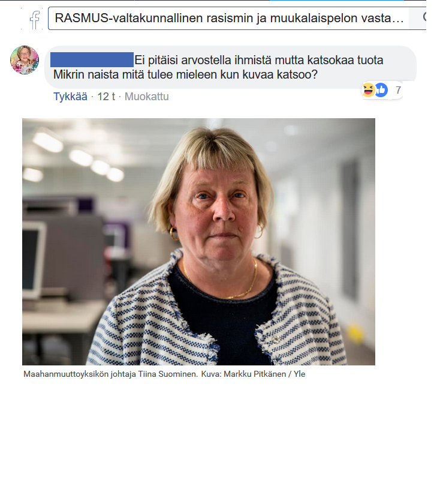
Task: Open the 12 t comment timestamp
Action: [106, 97]
